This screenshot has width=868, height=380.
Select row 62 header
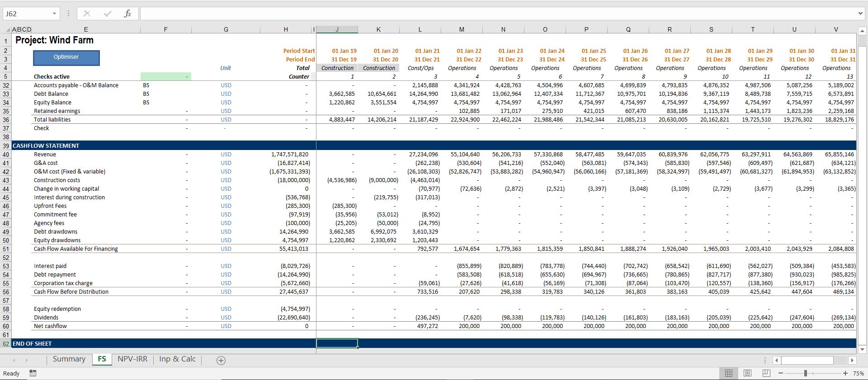pyautogui.click(x=6, y=343)
